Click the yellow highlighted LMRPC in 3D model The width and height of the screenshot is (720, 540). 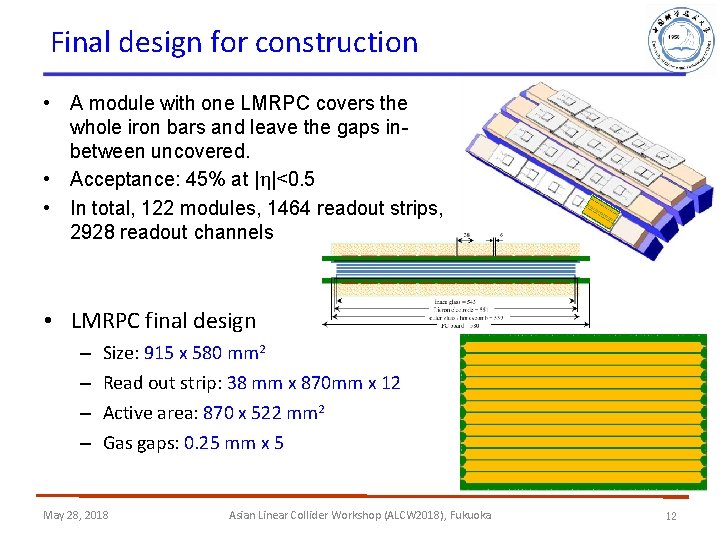[602, 213]
